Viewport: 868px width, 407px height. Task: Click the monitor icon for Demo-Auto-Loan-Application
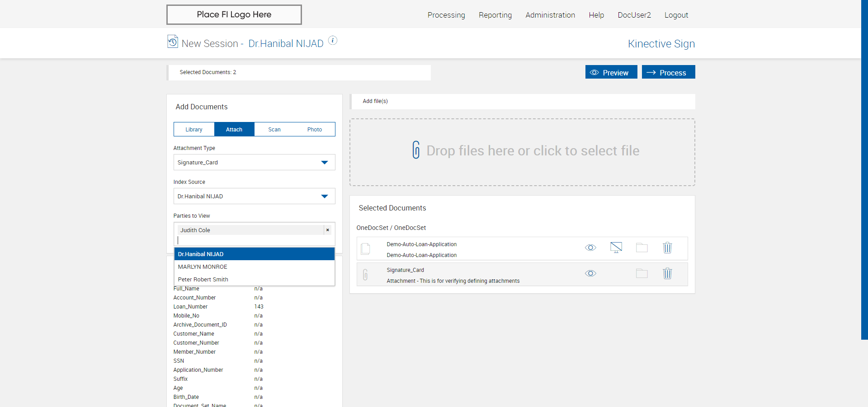point(616,248)
